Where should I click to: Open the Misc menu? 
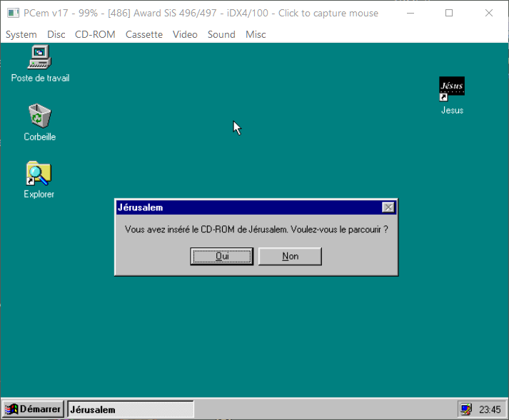tap(256, 34)
